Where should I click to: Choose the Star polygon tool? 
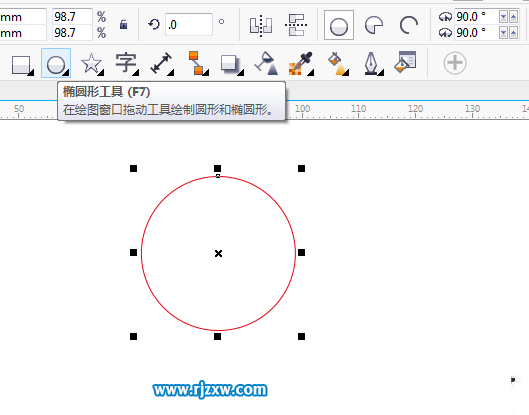click(92, 63)
